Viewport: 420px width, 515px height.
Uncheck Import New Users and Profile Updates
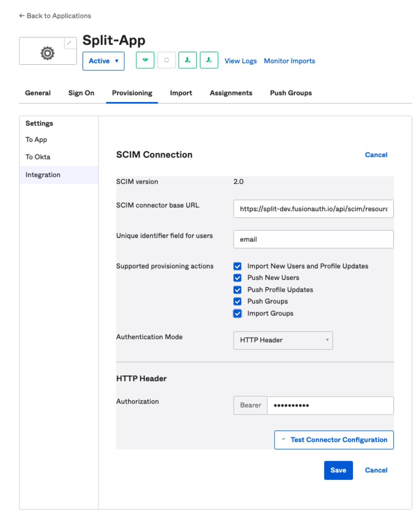point(237,266)
